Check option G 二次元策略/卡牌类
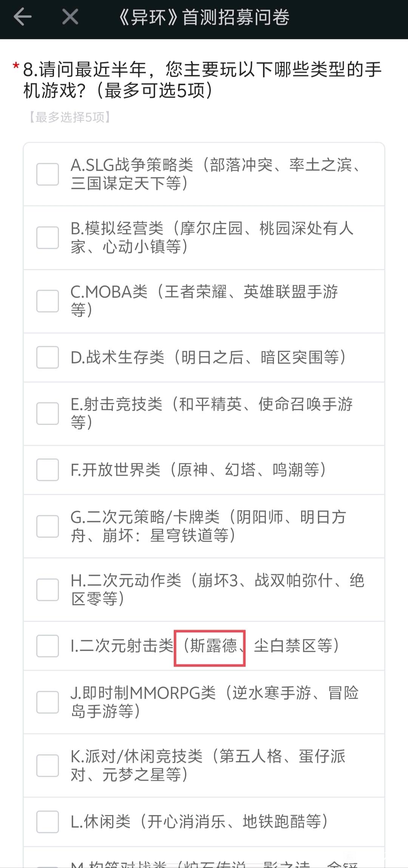This screenshot has width=408, height=868. (48, 526)
